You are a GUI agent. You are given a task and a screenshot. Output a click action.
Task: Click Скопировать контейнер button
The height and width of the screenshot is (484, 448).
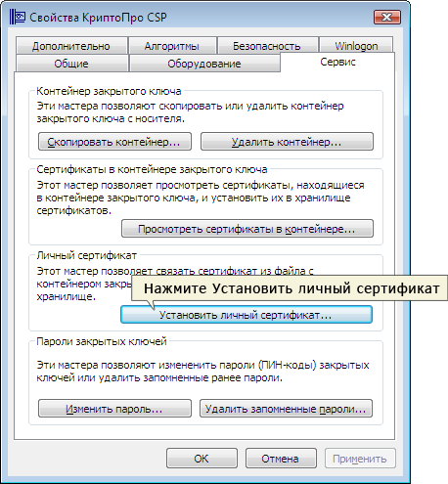tap(114, 142)
